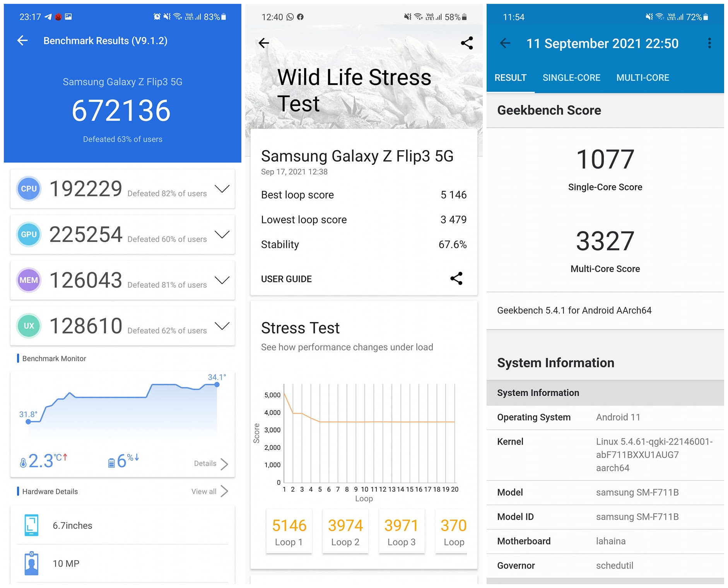Image resolution: width=728 pixels, height=588 pixels.
Task: Tap the Facebook notification icon in status bar
Action: click(300, 17)
